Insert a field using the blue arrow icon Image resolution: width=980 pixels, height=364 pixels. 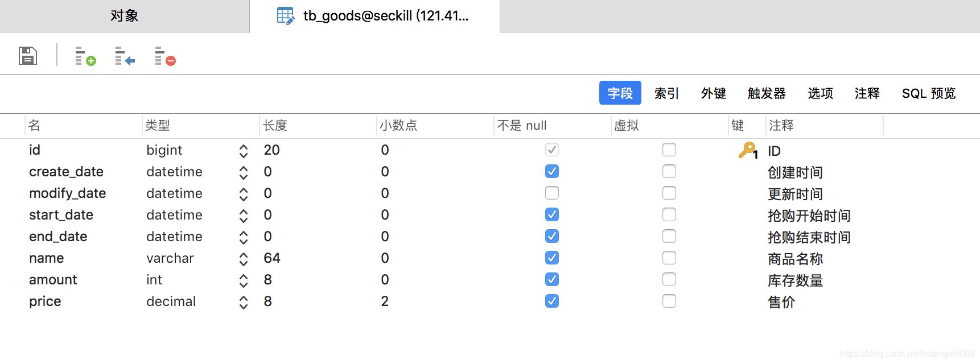point(123,56)
